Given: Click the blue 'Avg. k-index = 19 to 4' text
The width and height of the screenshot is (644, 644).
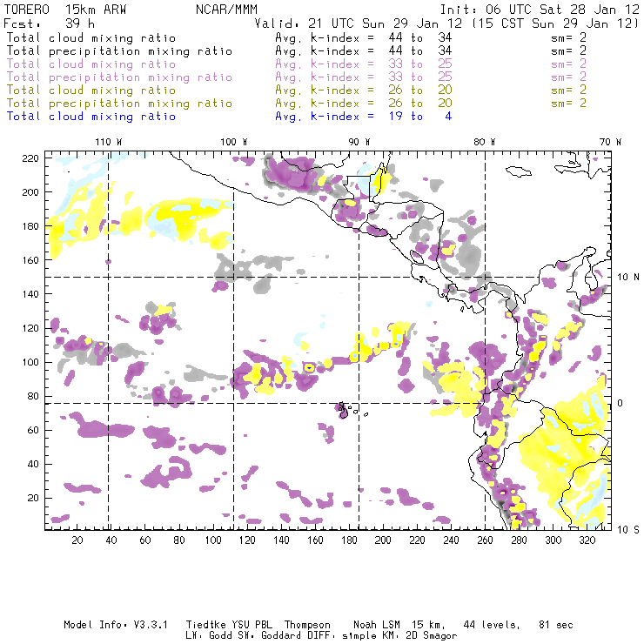Looking at the screenshot, I should coord(364,117).
